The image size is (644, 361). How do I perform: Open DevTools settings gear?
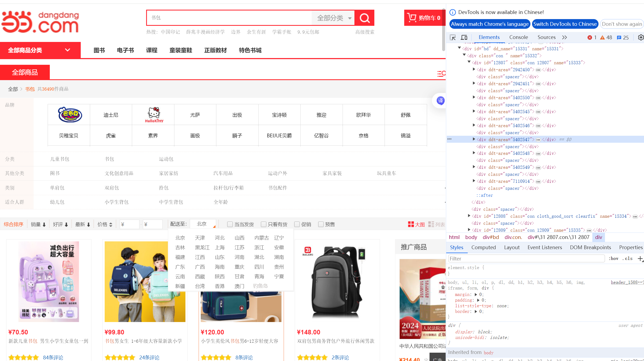click(x=641, y=37)
